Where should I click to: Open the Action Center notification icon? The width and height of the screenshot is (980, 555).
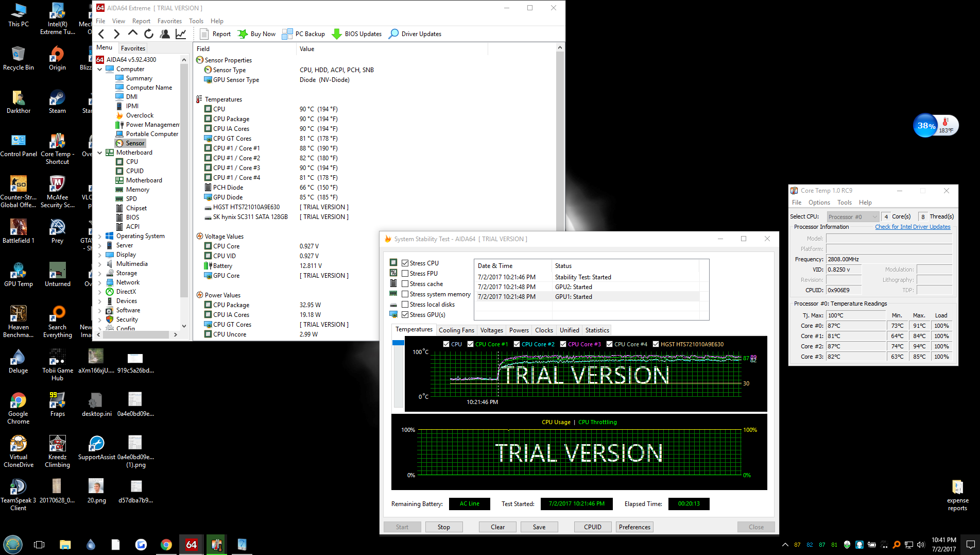coord(970,545)
